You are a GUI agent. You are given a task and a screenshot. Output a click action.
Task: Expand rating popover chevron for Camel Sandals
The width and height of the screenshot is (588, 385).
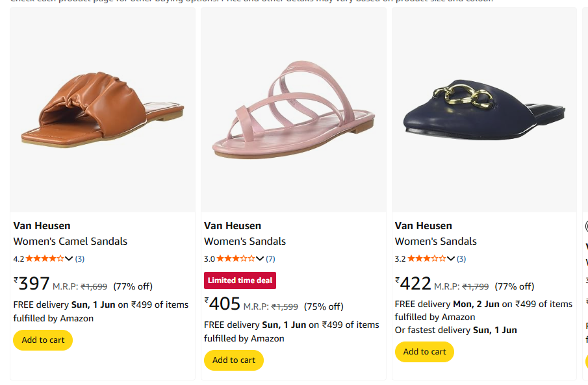69,258
